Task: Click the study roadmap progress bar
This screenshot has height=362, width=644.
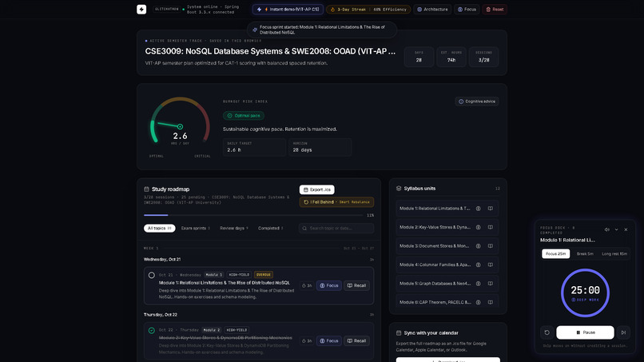Action: pyautogui.click(x=255, y=215)
